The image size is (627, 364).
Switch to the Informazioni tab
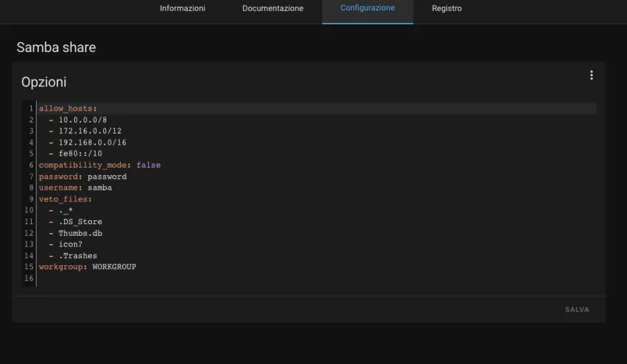[182, 8]
